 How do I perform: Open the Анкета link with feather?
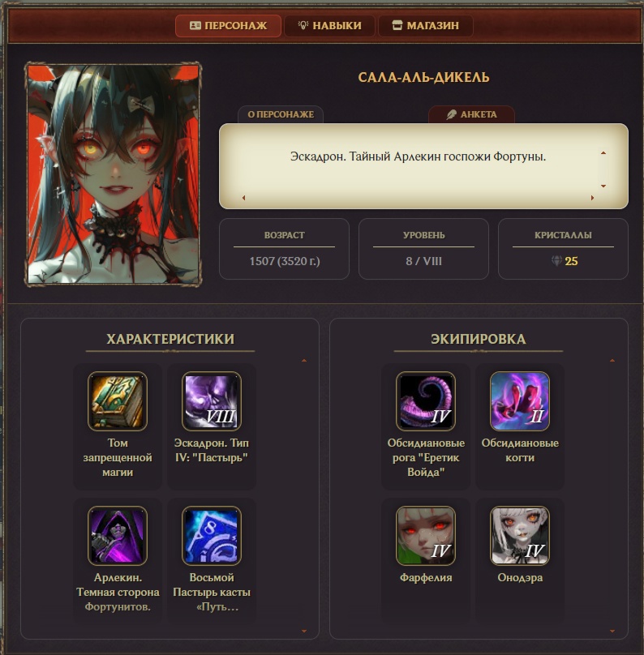pos(471,114)
